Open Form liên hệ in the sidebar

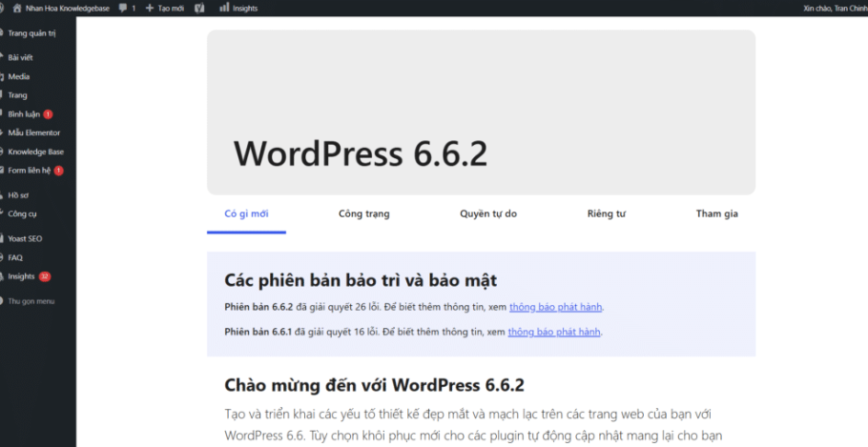click(30, 171)
